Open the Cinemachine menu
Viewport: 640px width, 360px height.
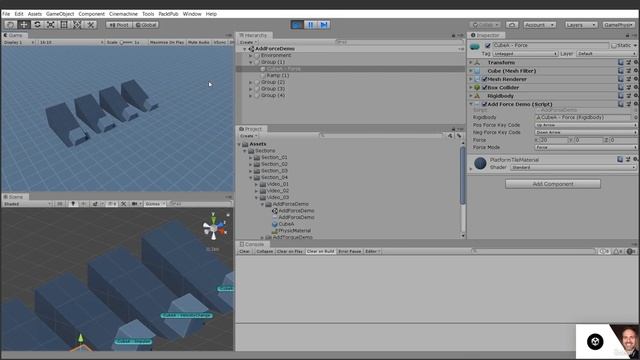123,14
